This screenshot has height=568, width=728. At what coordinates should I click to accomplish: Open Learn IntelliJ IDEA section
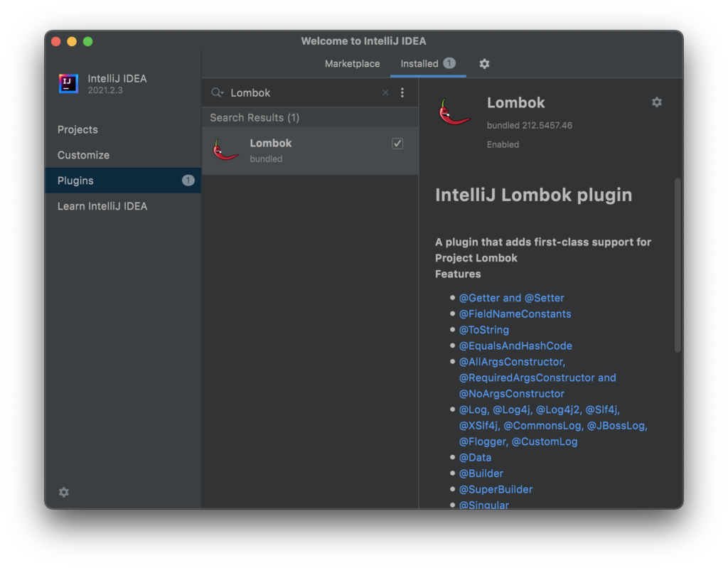(102, 206)
